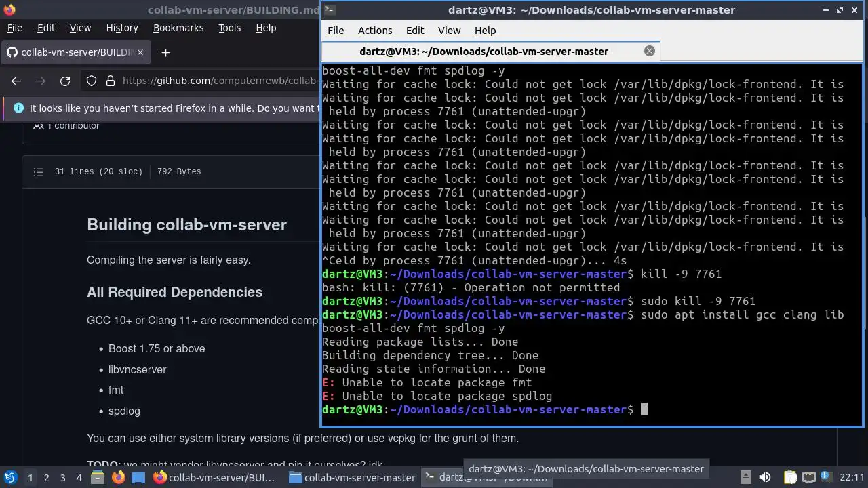Click the terminal icon in the terminal title bar
The height and width of the screenshot is (488, 868).
329,9
